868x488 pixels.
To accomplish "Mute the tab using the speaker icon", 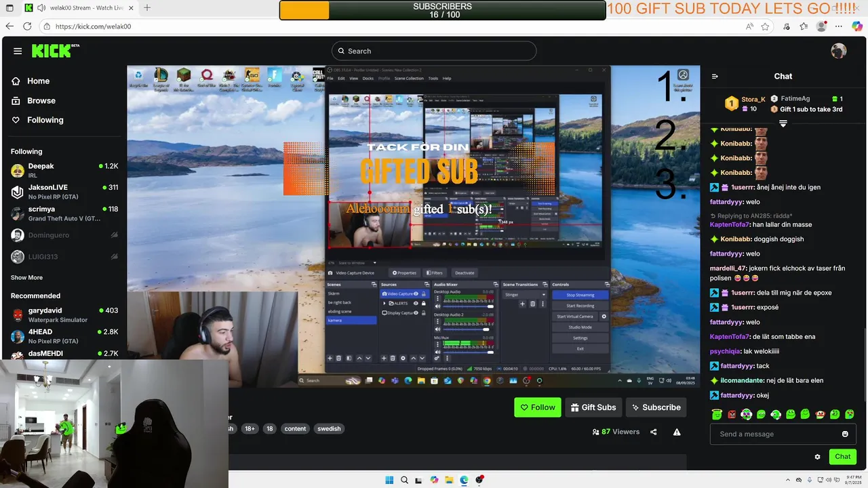I will click(42, 7).
